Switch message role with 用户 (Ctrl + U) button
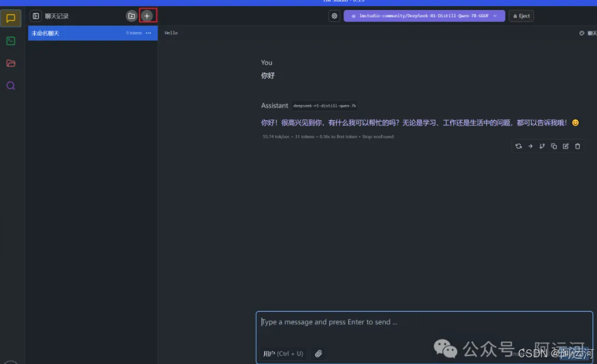597x364 pixels. coord(283,354)
